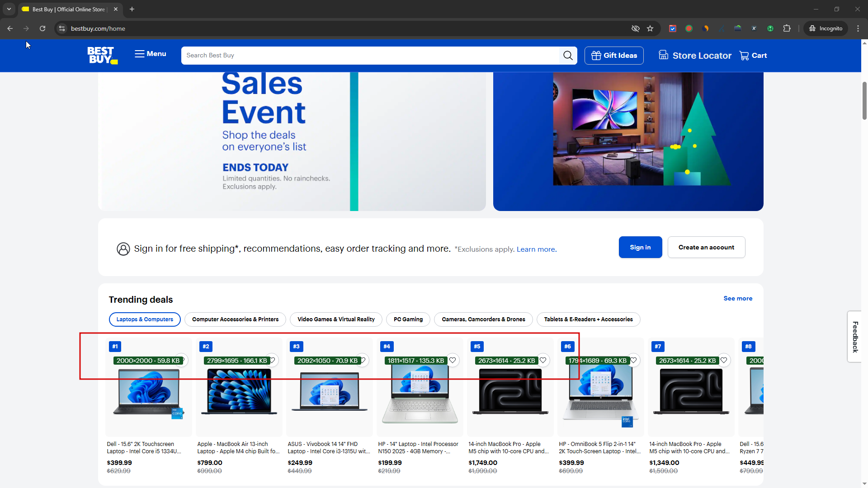
Task: Save the HP 14" Laptop with heart
Action: tap(453, 360)
